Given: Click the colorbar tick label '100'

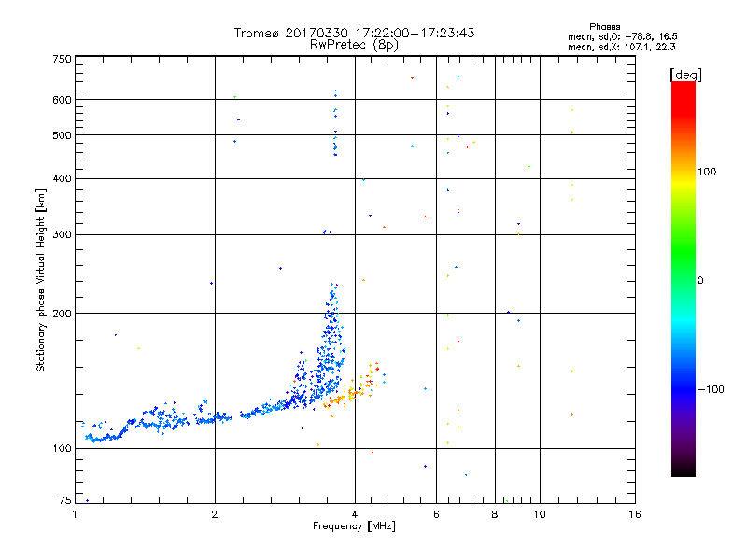Looking at the screenshot, I should (707, 172).
